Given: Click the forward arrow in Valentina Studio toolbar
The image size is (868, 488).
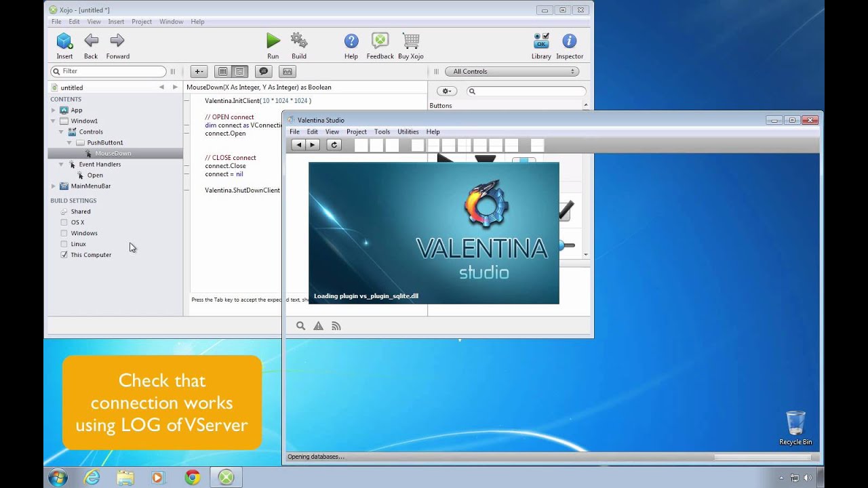Looking at the screenshot, I should (312, 144).
